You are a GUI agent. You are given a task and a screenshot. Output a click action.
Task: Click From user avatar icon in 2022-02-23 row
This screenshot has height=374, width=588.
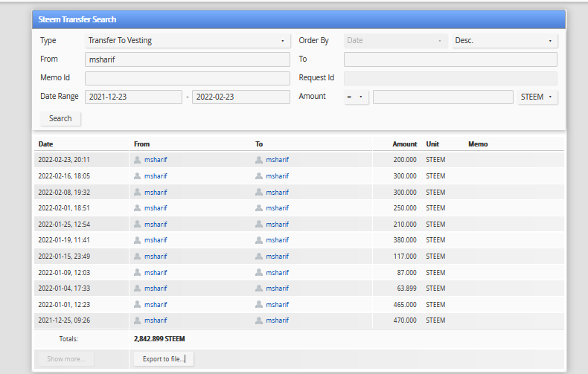coord(137,160)
